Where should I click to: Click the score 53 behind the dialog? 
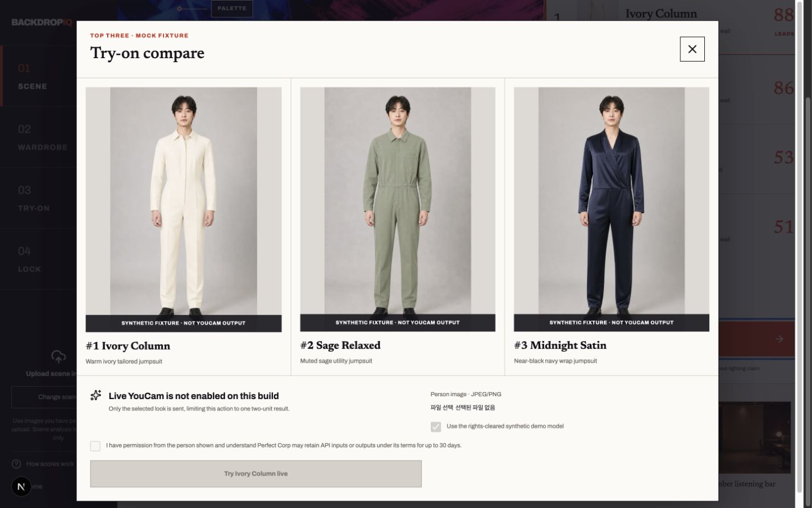784,157
